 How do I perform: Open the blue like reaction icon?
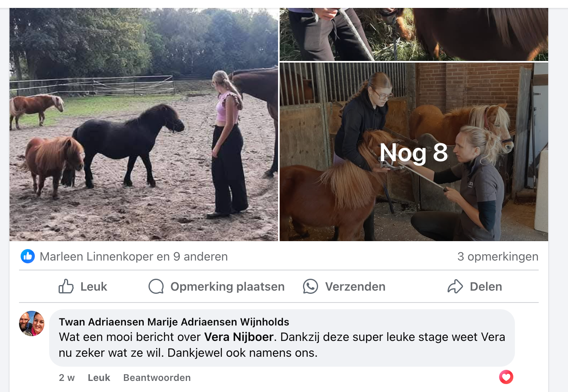coord(28,257)
